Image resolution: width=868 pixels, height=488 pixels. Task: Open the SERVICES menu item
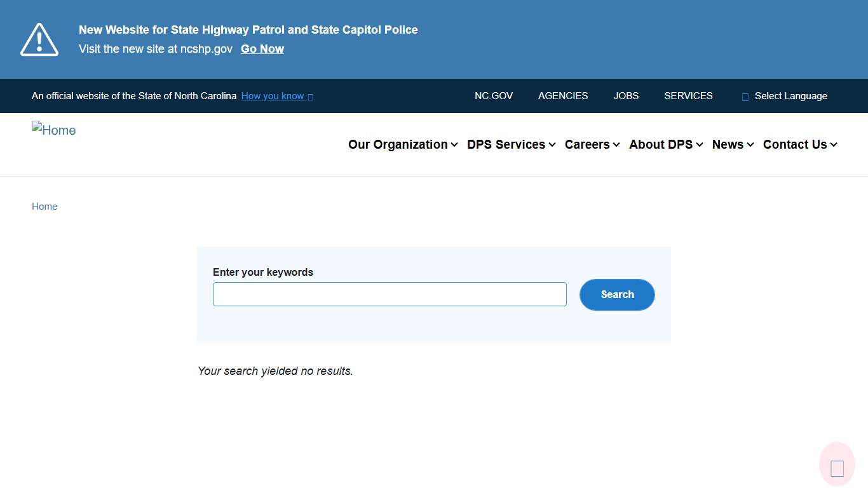tap(688, 96)
